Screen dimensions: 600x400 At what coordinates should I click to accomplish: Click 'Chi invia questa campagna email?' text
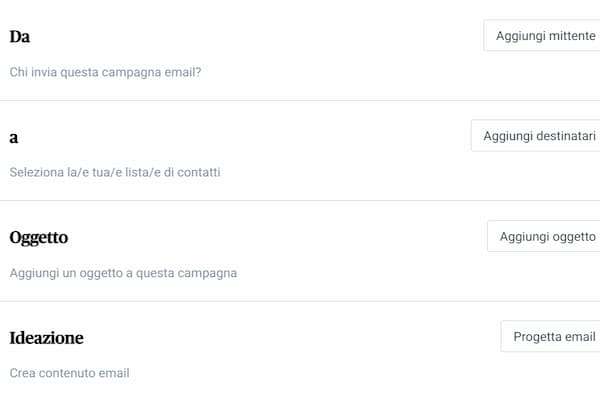point(105,72)
